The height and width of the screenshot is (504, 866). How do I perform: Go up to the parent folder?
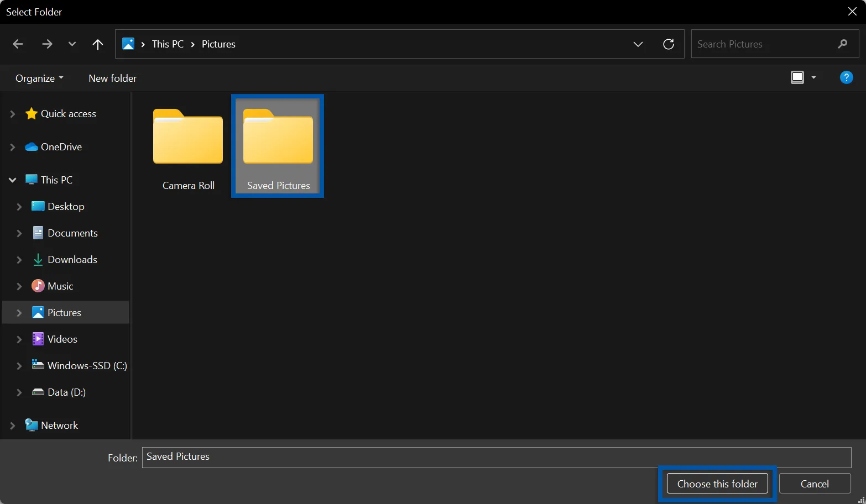click(97, 44)
